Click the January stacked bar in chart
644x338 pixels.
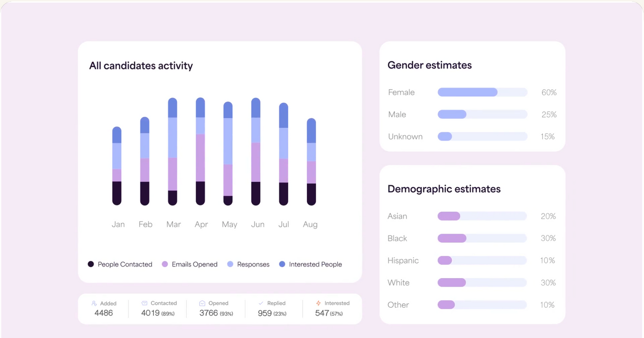(x=117, y=166)
